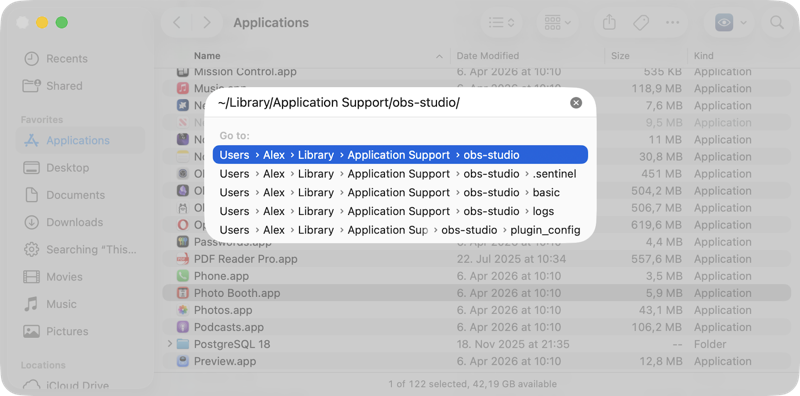The image size is (800, 396).
Task: Open the more actions ellipsis menu
Action: [x=673, y=22]
